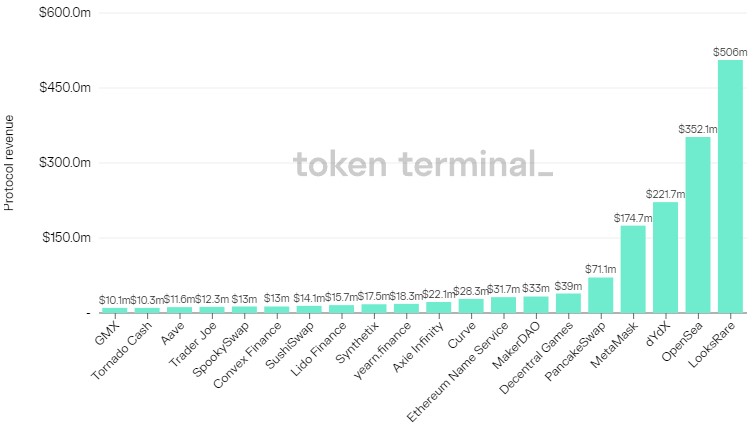753x424 pixels.
Task: Click the $300.0m y-axis tick label
Action: click(x=65, y=163)
